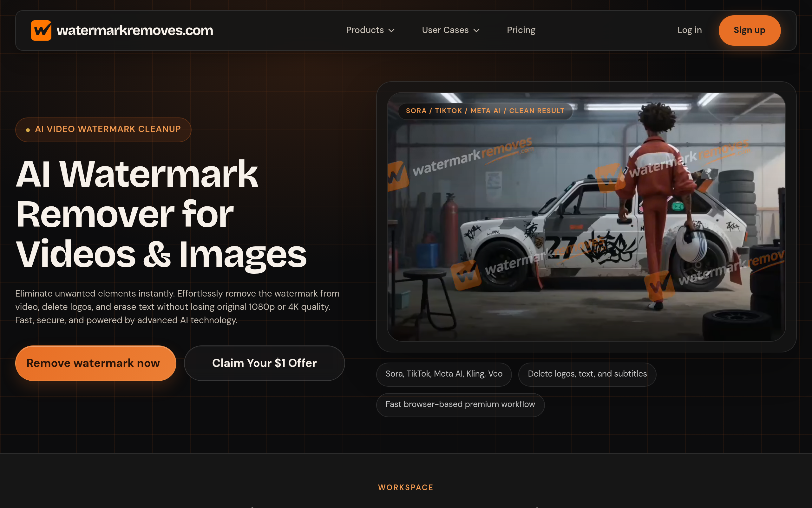Click the SORA / TIKTOK / META AI label
Image resolution: width=812 pixels, height=508 pixels.
tap(485, 111)
